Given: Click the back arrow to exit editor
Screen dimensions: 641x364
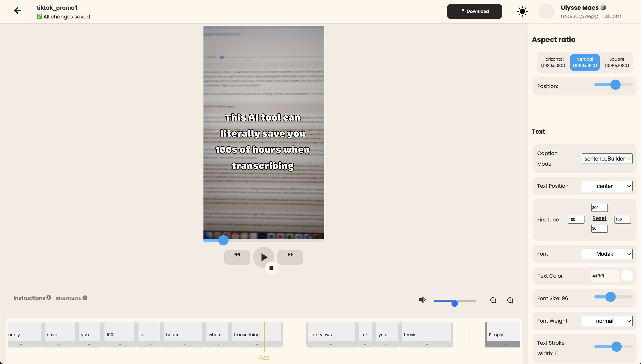Looking at the screenshot, I should 18,10.
